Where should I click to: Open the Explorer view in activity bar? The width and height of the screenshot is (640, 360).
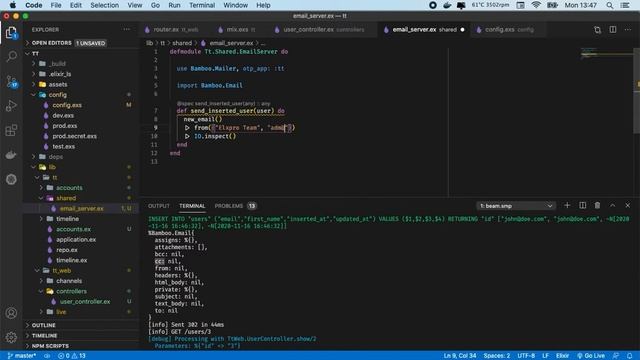tap(11, 32)
